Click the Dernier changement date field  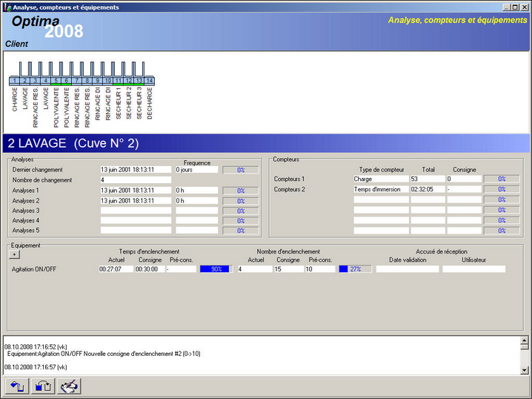click(x=136, y=169)
